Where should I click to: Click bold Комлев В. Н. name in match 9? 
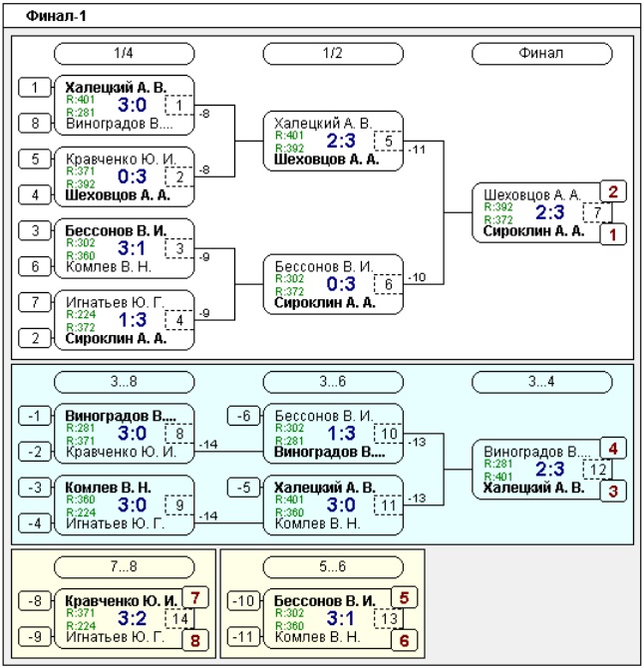point(109,488)
